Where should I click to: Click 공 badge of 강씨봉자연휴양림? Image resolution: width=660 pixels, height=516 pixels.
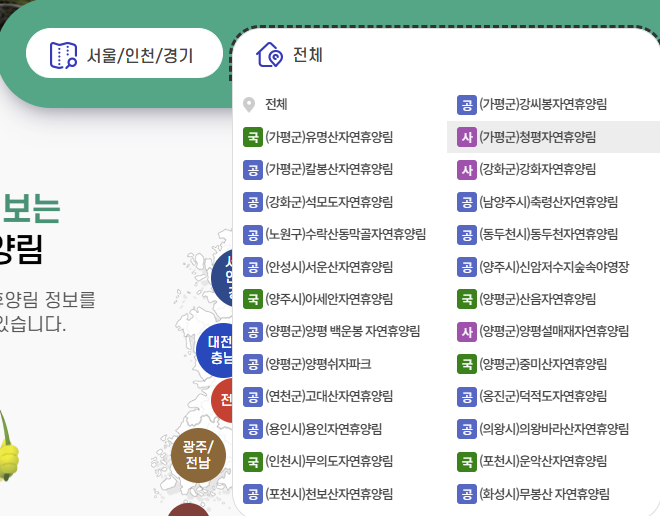[467, 105]
